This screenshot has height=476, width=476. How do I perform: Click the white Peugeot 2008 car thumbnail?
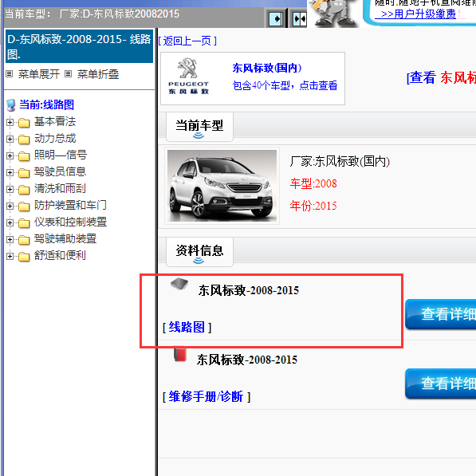(x=222, y=186)
